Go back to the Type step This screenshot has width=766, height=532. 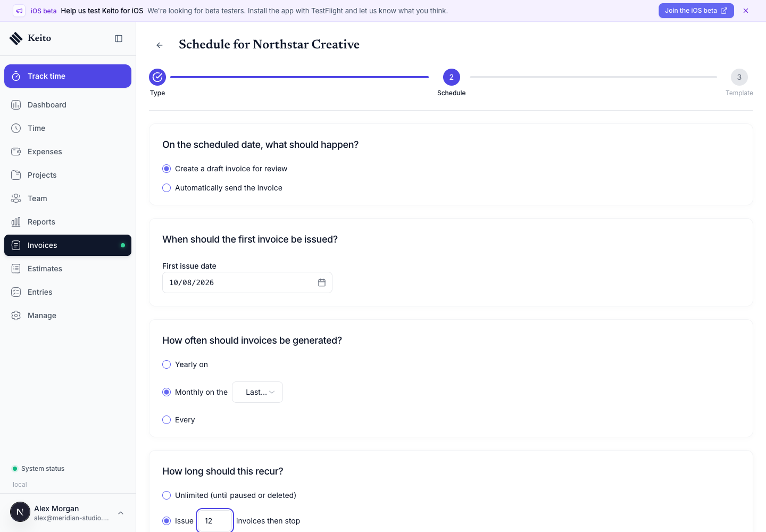[157, 77]
